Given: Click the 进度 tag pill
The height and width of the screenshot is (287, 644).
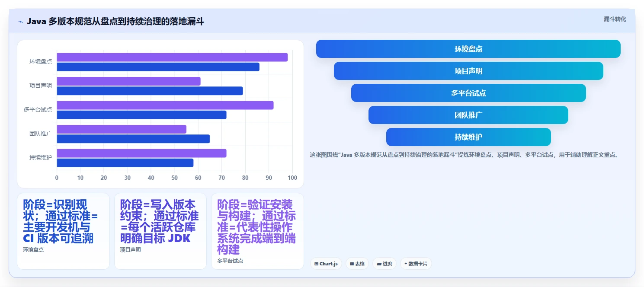Looking at the screenshot, I should click(384, 264).
